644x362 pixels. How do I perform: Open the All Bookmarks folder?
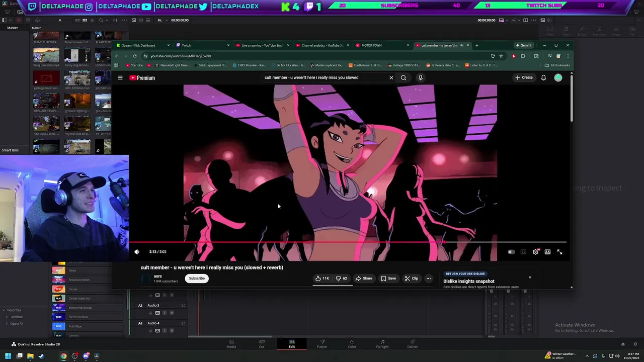click(557, 65)
